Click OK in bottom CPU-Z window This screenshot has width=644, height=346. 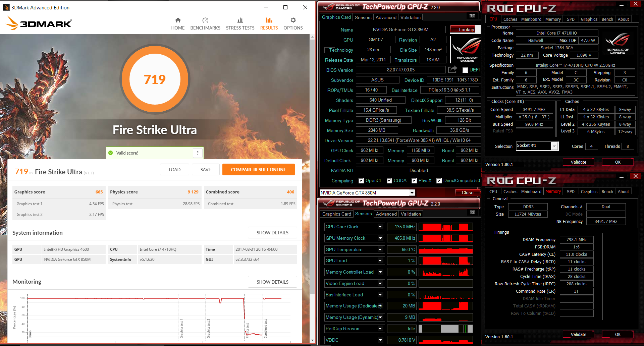[x=618, y=335]
